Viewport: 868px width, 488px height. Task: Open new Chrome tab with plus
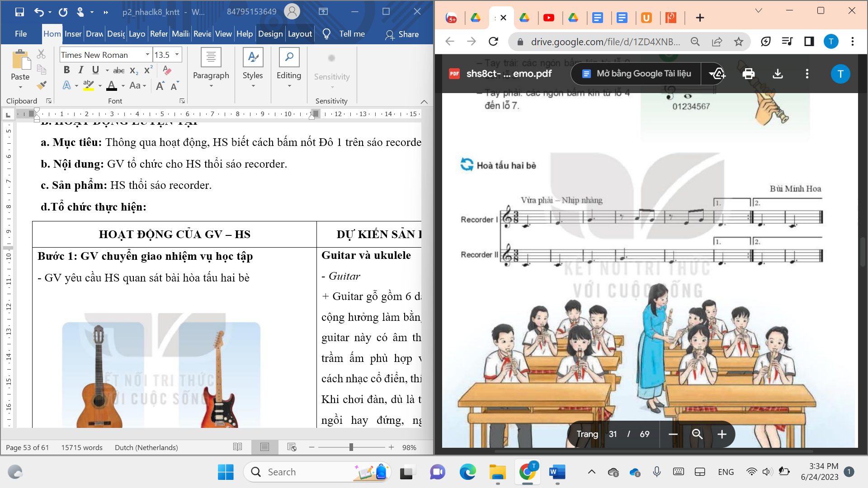(700, 18)
